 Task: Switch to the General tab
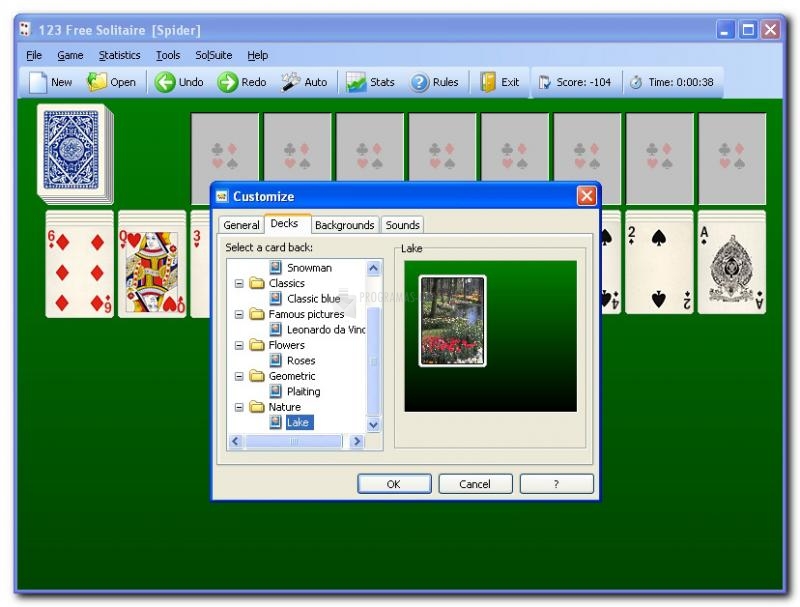tap(241, 225)
